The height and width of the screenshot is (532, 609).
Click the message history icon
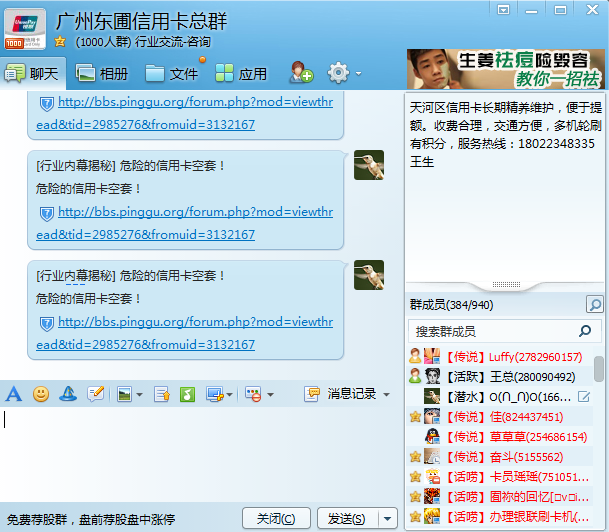pyautogui.click(x=311, y=394)
